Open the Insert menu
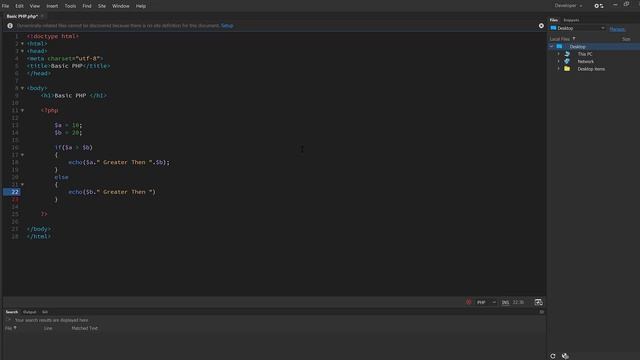 click(x=52, y=6)
